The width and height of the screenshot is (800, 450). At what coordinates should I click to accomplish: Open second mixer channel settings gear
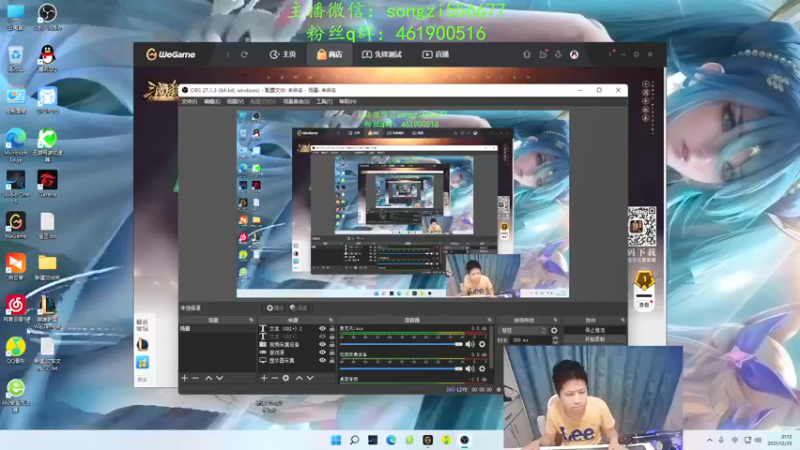[482, 369]
